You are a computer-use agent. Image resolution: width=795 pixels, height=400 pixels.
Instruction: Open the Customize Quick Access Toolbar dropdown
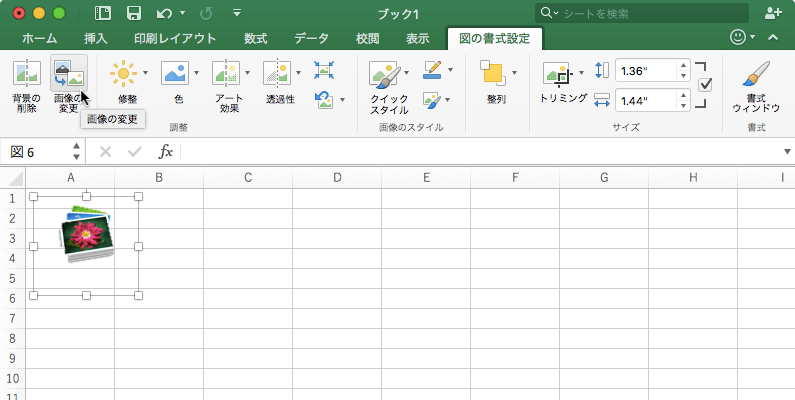pyautogui.click(x=237, y=13)
